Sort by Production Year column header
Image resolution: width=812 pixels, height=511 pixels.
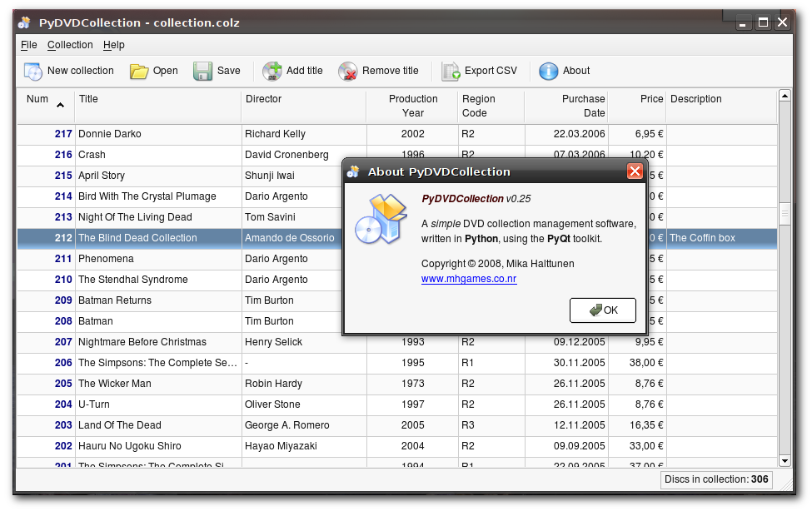(x=413, y=106)
